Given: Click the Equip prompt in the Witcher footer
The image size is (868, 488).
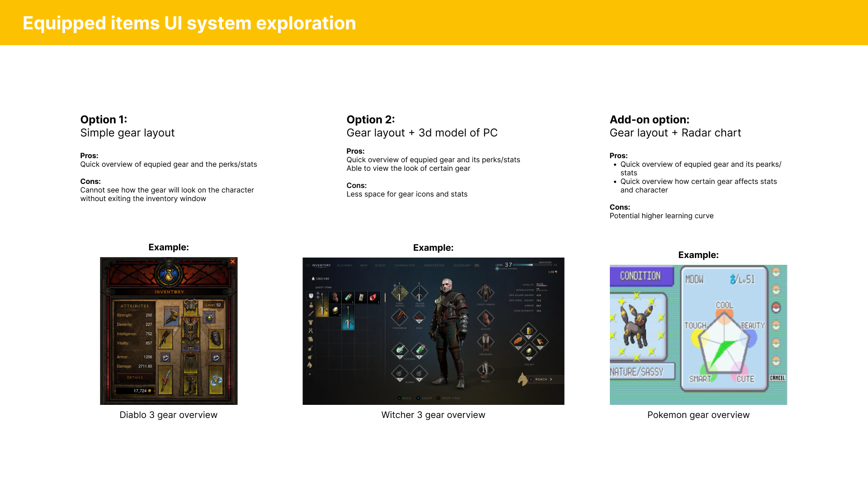Looking at the screenshot, I should [x=424, y=399].
